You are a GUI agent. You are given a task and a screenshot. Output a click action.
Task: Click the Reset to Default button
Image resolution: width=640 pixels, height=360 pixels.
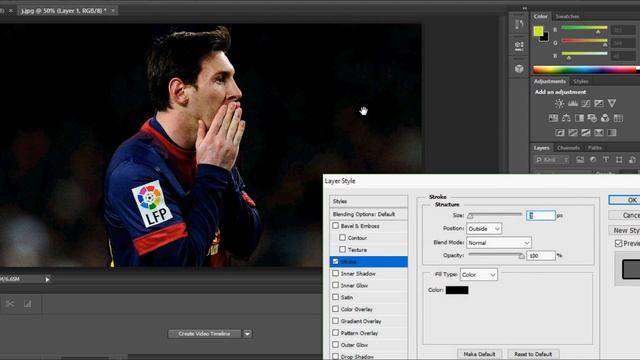tap(533, 354)
